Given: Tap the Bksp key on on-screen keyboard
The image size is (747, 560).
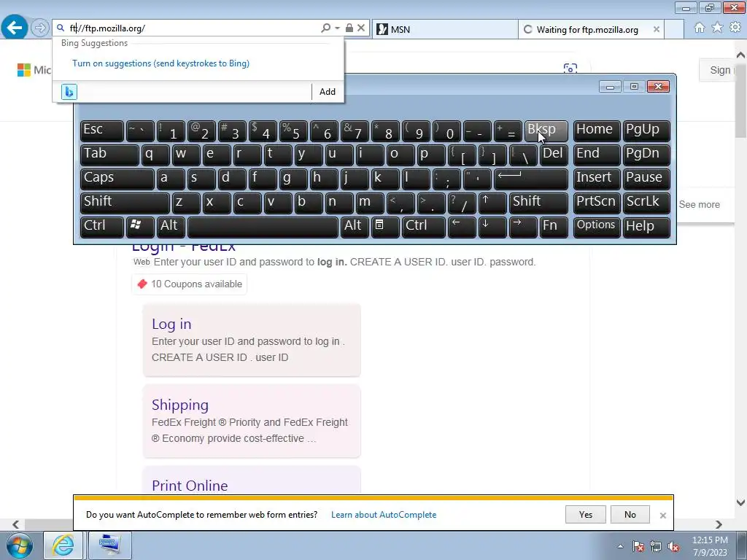Looking at the screenshot, I should 546,131.
